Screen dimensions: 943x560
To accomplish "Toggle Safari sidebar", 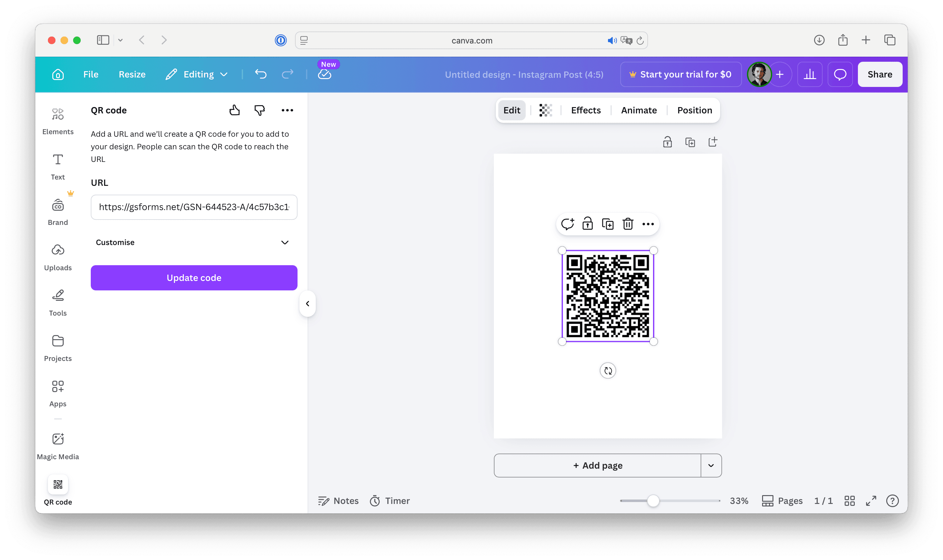I will [x=103, y=40].
